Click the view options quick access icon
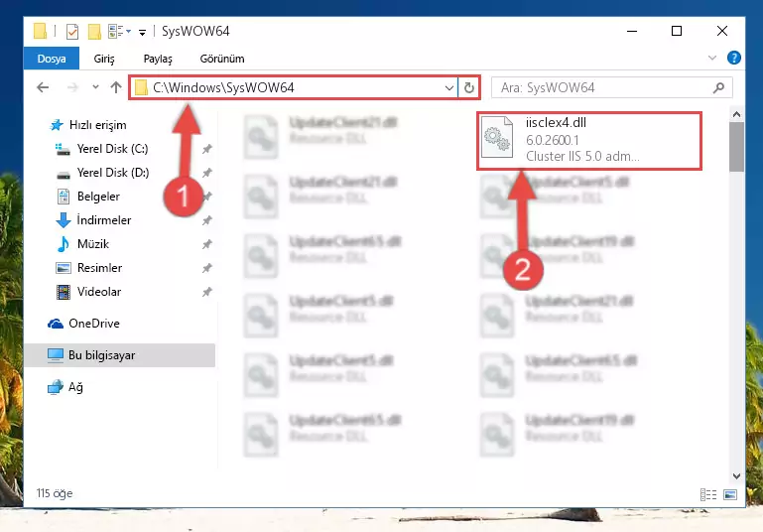Screen dimensions: 763x532 tap(119, 31)
